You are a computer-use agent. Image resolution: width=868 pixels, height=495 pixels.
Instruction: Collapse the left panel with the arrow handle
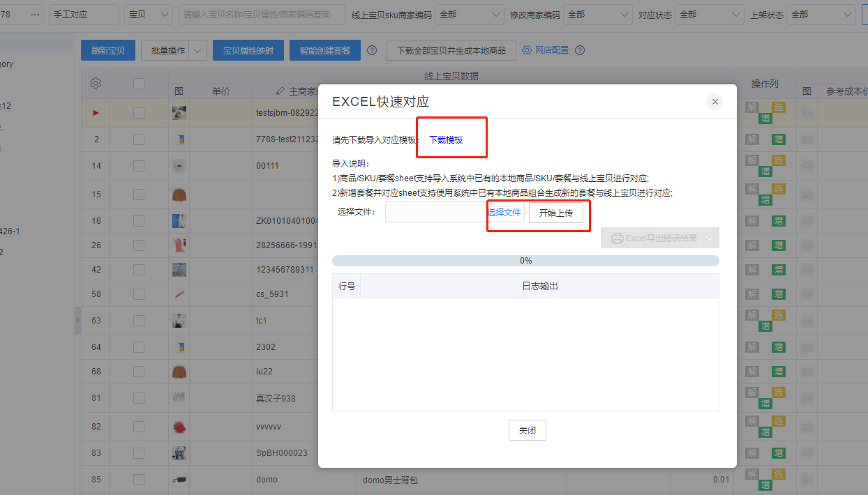pyautogui.click(x=77, y=320)
